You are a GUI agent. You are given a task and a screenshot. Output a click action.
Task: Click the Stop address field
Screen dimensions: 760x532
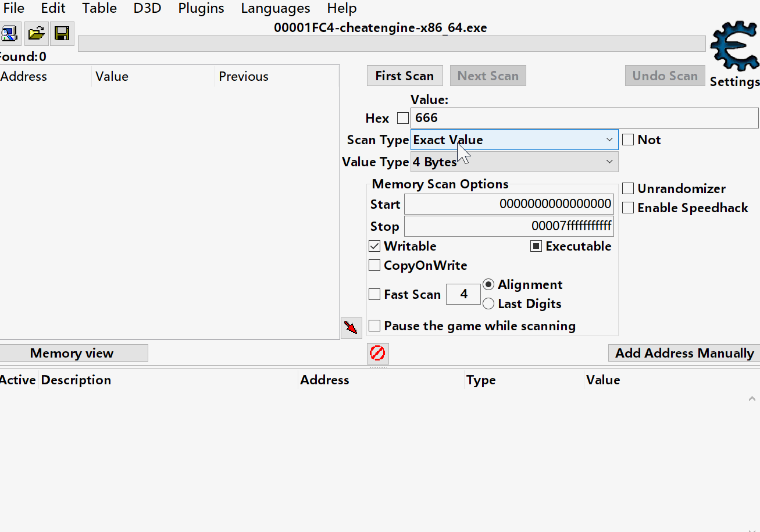tap(509, 226)
